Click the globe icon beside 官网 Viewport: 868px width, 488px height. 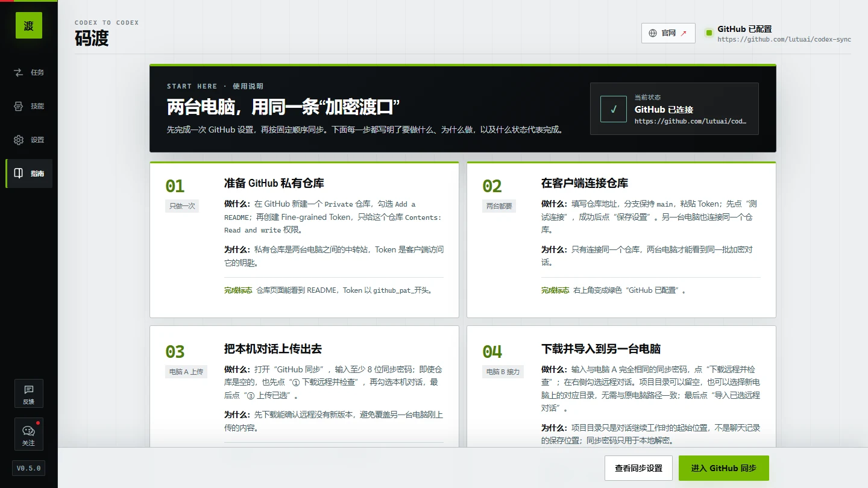pyautogui.click(x=653, y=33)
